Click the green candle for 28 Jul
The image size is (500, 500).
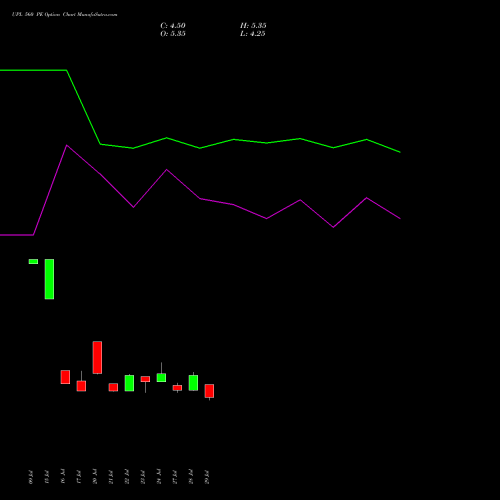(x=193, y=383)
